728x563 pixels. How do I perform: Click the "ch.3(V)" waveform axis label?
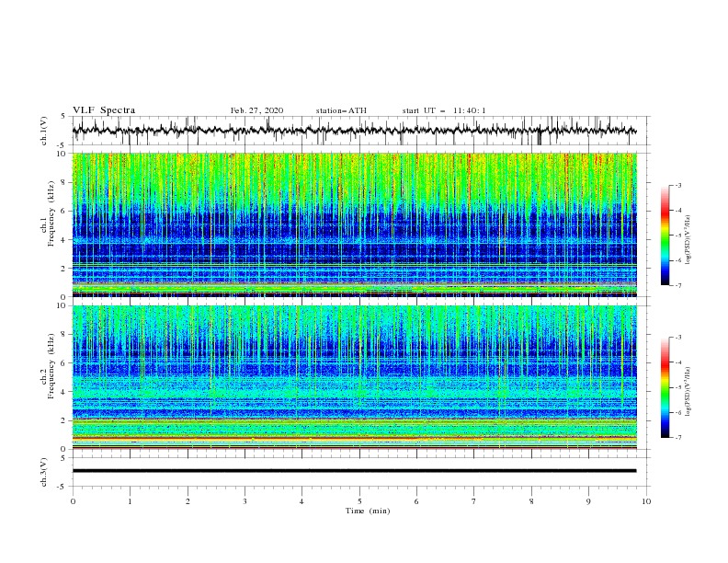(44, 472)
